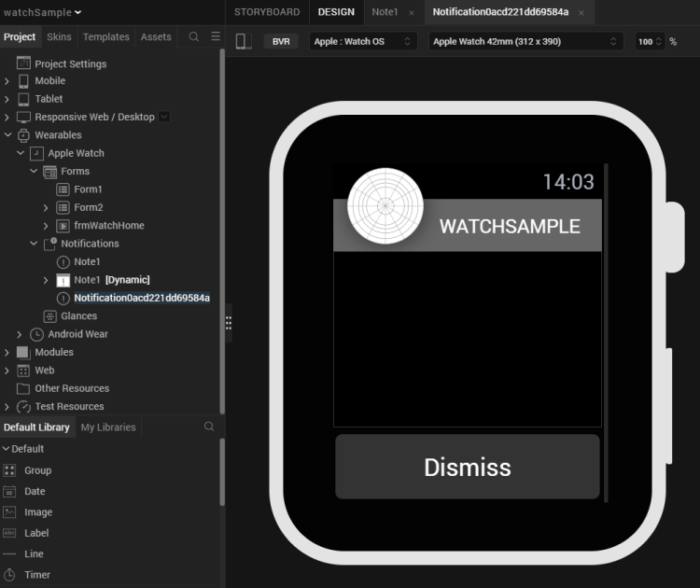Click the Web node icon
The image size is (700, 588).
tap(23, 371)
